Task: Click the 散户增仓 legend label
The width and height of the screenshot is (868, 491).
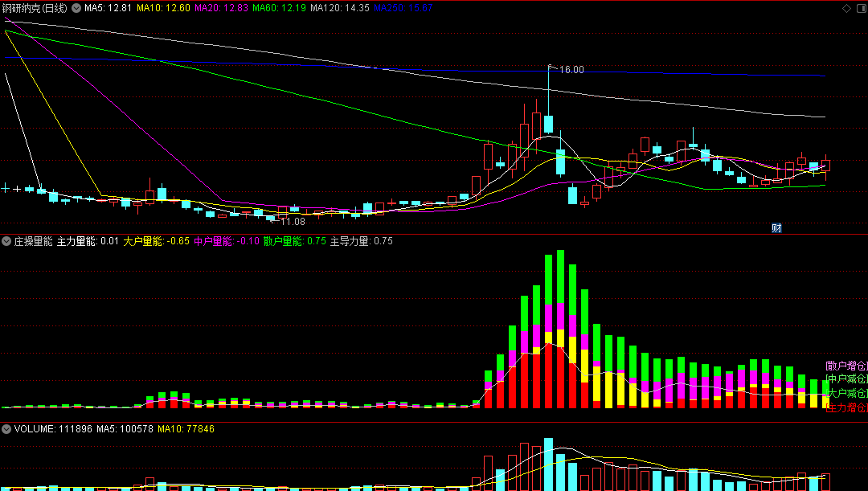Action: tap(845, 366)
